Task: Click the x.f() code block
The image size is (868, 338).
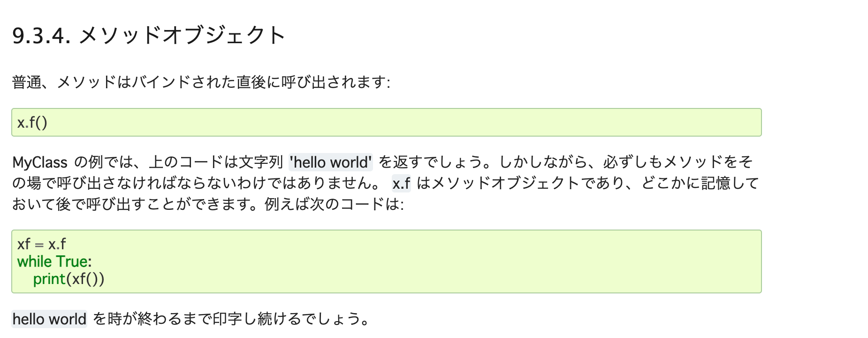Action: (x=386, y=123)
